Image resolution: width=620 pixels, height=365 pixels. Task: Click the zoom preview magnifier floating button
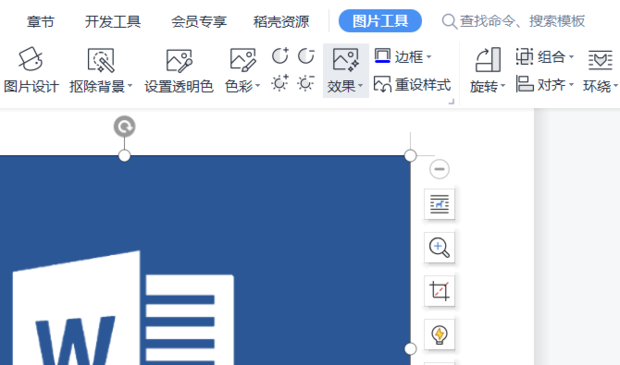click(x=439, y=248)
